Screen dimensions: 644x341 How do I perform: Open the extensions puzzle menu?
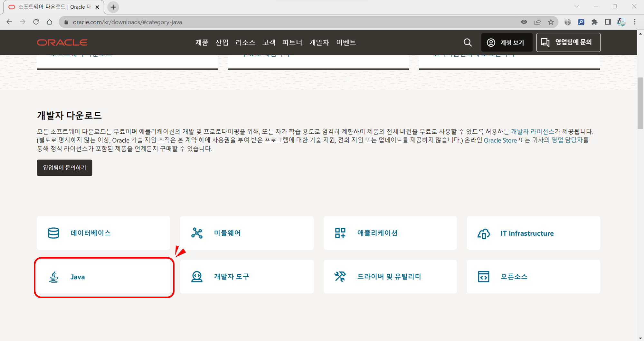[x=594, y=22]
